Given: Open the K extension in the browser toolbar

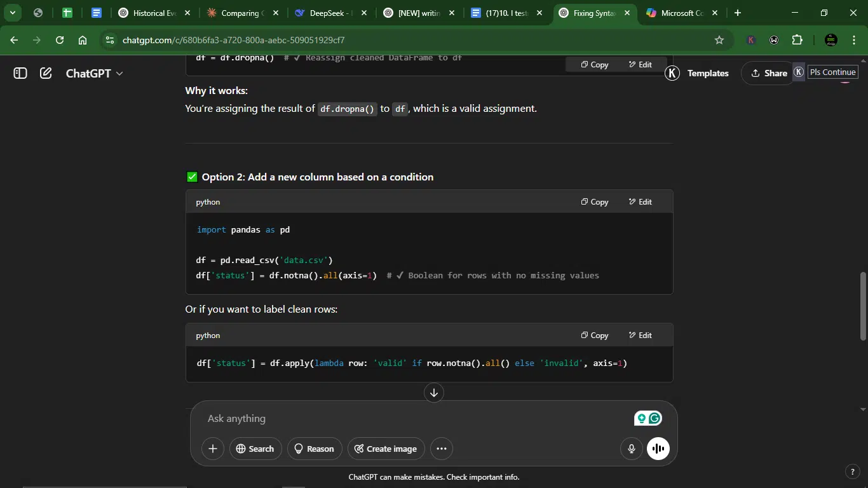Looking at the screenshot, I should click(751, 40).
